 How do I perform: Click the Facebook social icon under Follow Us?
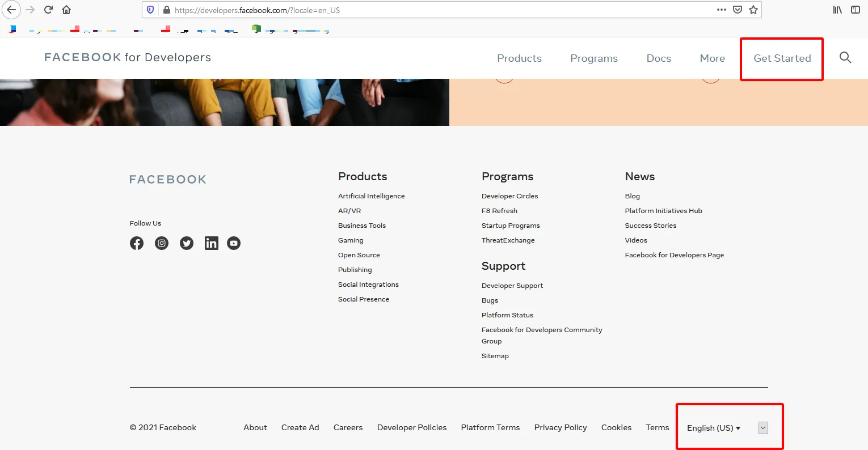click(137, 243)
